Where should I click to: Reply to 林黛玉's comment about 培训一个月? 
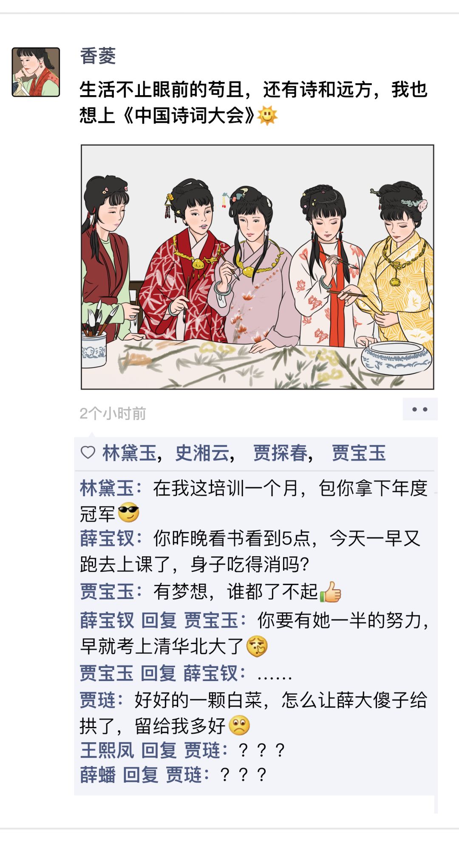(254, 500)
